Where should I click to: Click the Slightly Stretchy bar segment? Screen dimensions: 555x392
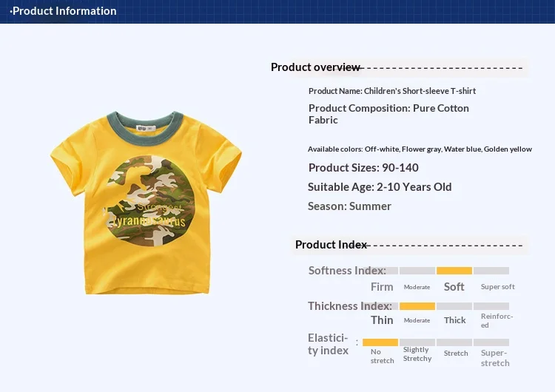(417, 342)
